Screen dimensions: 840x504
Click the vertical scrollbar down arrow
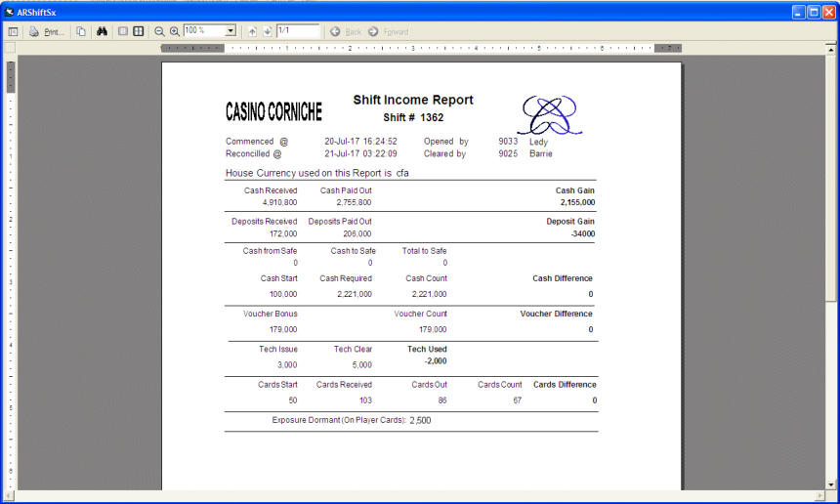click(831, 483)
